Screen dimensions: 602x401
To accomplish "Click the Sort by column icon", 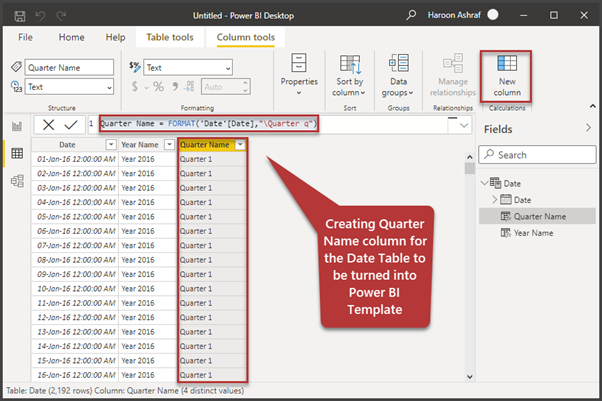I will coord(350,63).
